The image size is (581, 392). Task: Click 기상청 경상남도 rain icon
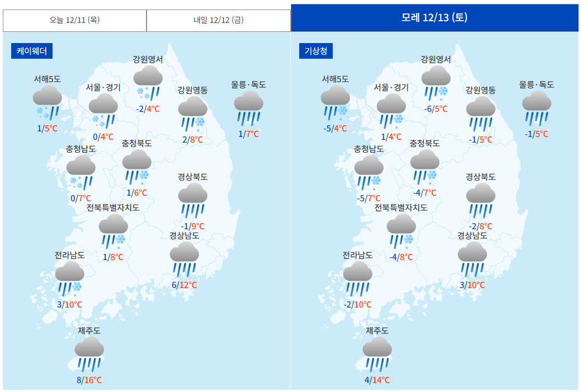tap(473, 259)
